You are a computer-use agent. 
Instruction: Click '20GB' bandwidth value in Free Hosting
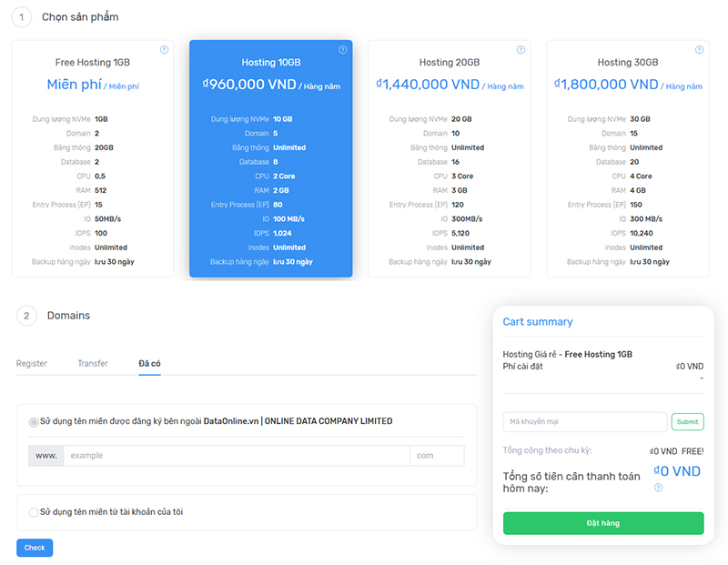coord(104,147)
